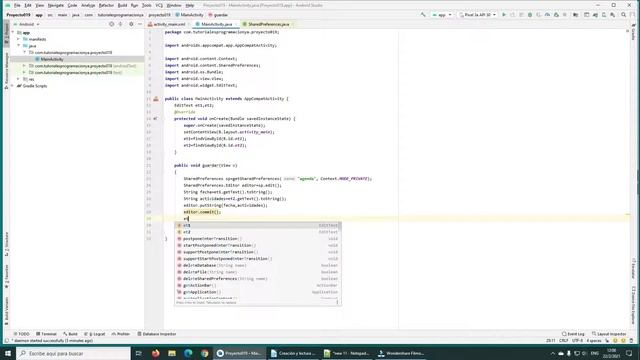Screen dimensions: 640x360
Task: Open the TODO tool window button
Action: 22,334
